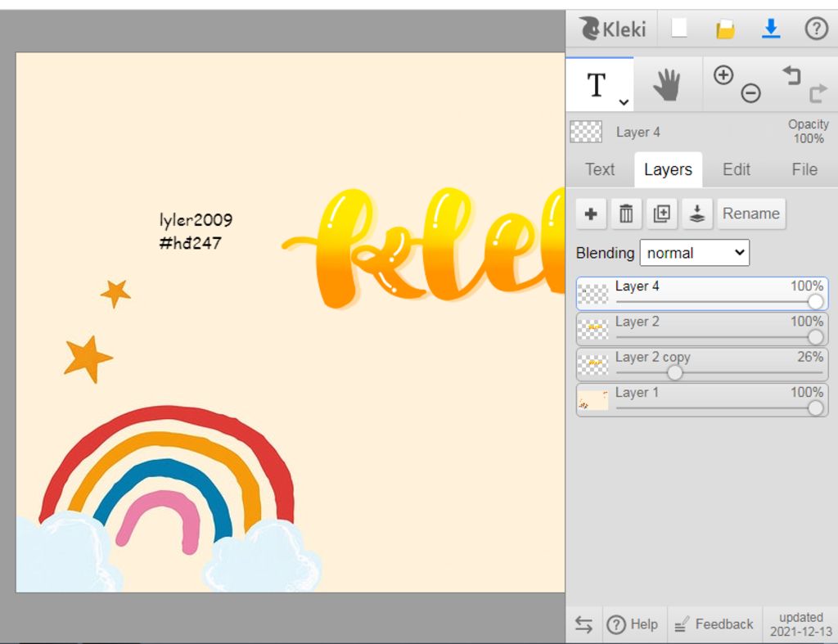838x644 pixels.
Task: Click the Layer 2 row thumbnail
Action: click(593, 329)
